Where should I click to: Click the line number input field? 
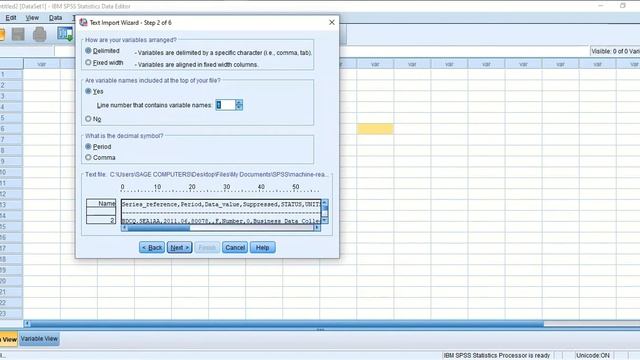pos(225,105)
